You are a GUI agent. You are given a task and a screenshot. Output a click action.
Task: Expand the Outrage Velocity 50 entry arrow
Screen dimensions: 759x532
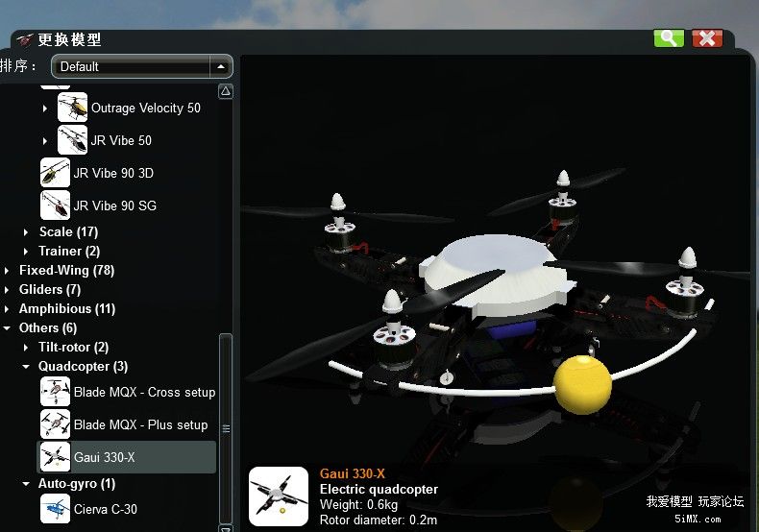point(44,109)
